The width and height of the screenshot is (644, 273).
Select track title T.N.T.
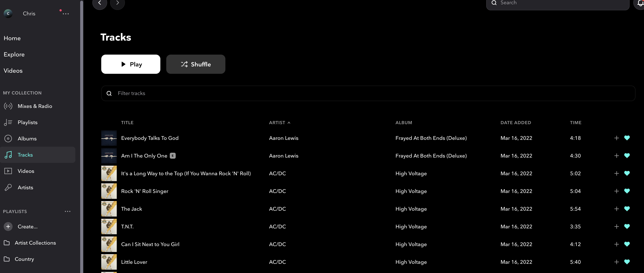tap(127, 227)
